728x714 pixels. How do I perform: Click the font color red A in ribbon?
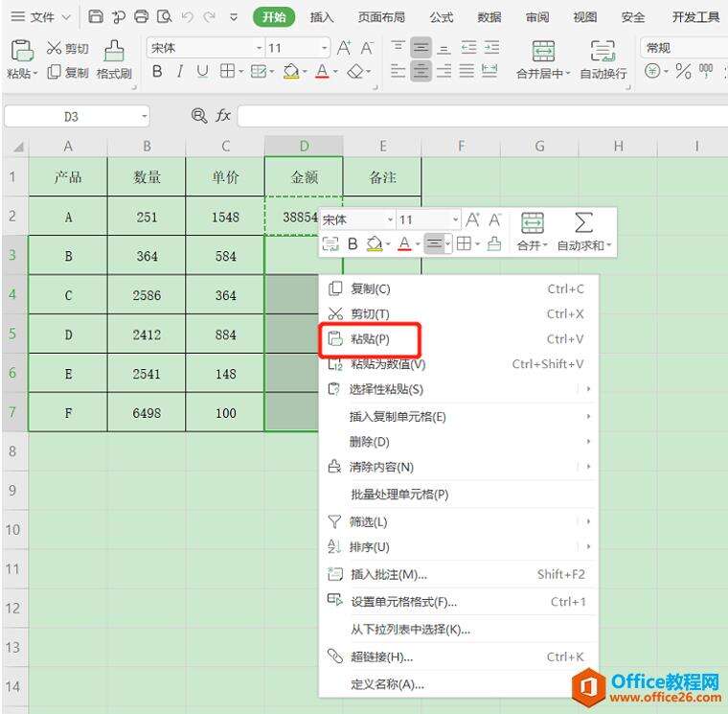(x=321, y=72)
